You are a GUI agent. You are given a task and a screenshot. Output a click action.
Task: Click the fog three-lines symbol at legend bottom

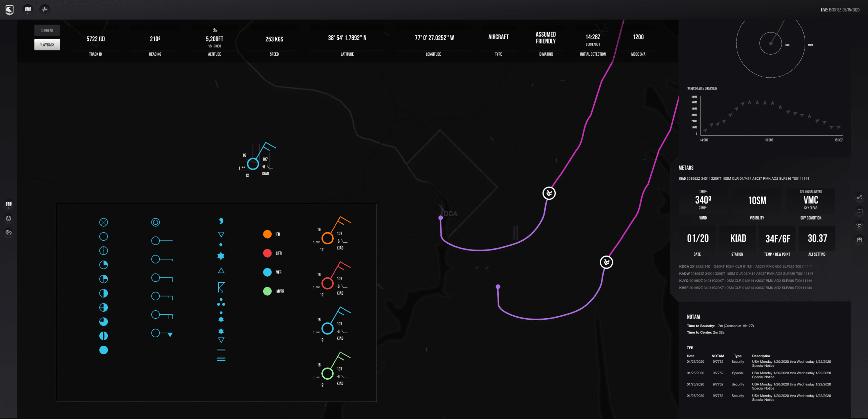tap(221, 359)
